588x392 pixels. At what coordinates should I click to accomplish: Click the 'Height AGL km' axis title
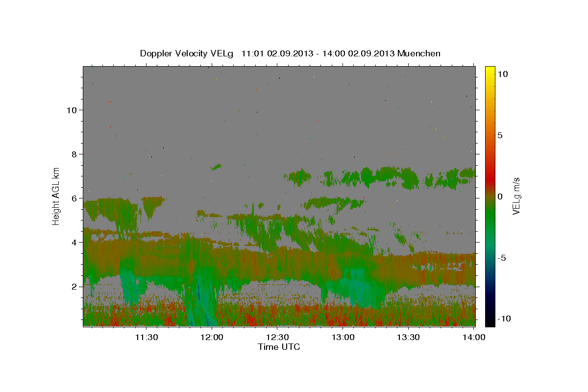pos(56,196)
